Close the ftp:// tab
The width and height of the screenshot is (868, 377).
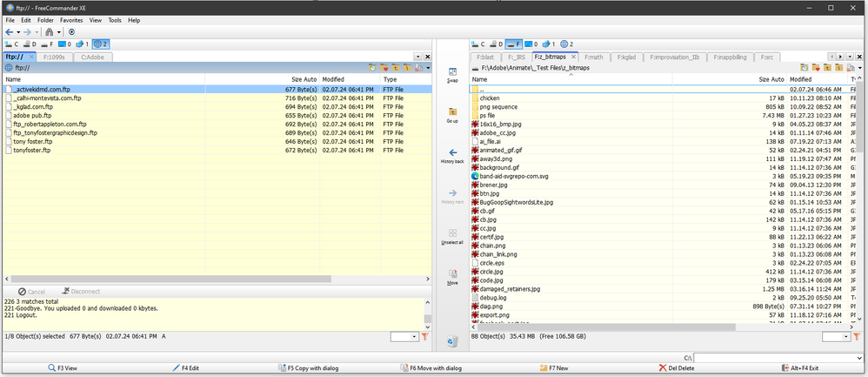[31, 57]
